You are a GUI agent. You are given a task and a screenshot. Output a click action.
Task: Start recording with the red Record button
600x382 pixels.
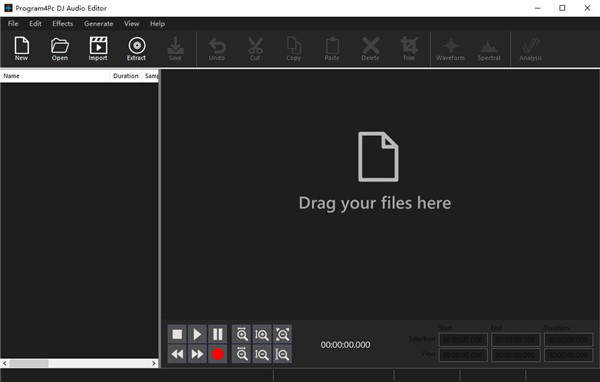[217, 354]
